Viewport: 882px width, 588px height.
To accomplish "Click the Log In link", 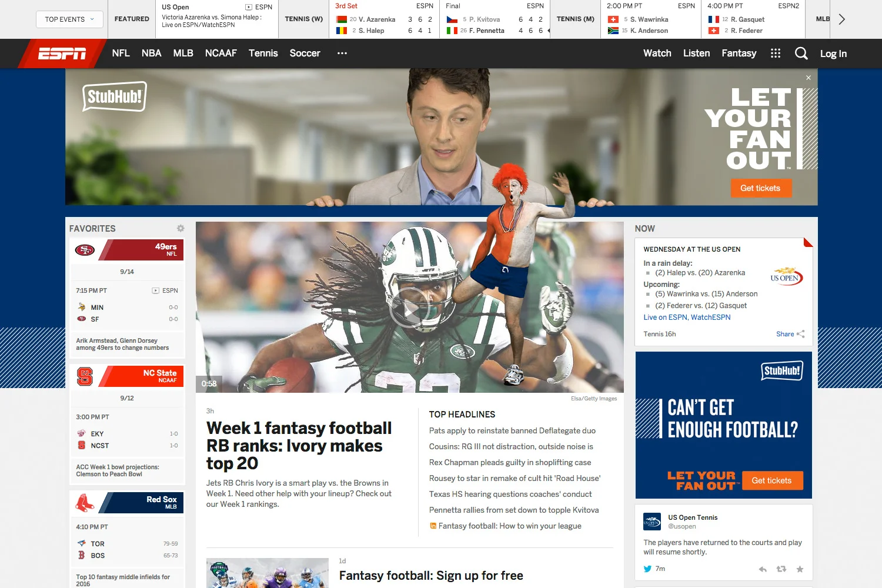I will 833,54.
